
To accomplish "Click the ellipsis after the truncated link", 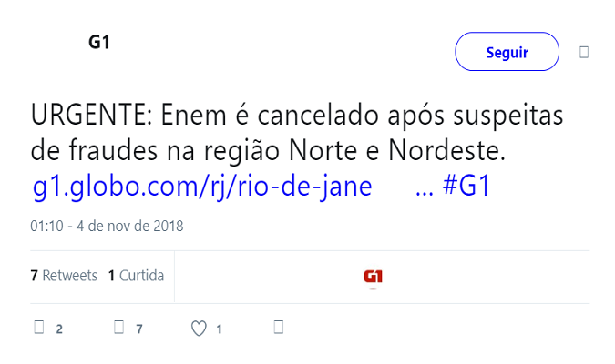I will (423, 187).
